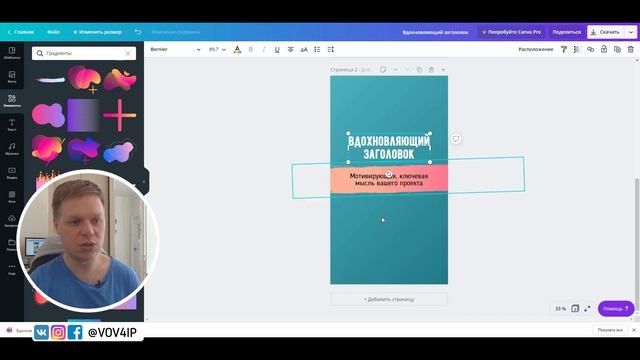
Task: Enter fullscreen presentation mode
Action: coord(587,309)
